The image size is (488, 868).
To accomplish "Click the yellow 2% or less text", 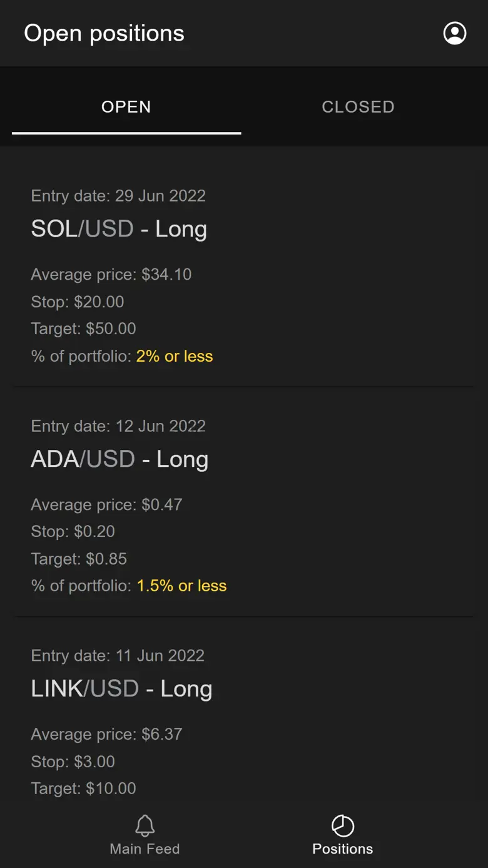I will click(x=175, y=356).
